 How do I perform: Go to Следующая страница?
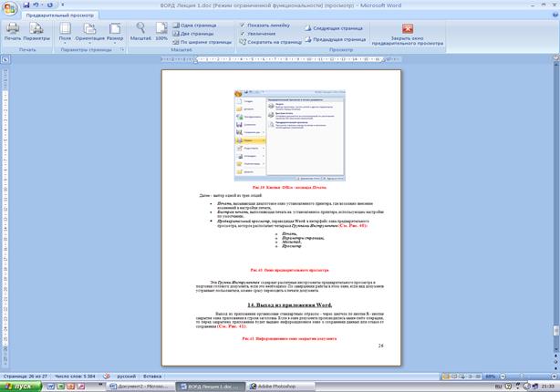334,28
